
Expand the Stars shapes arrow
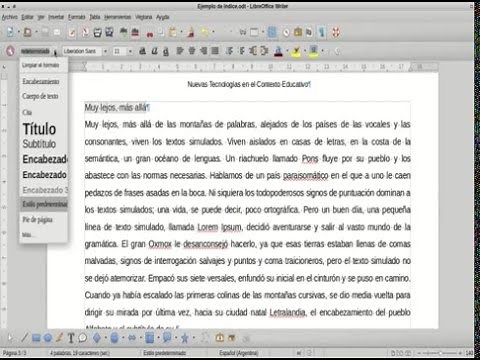click(x=193, y=338)
